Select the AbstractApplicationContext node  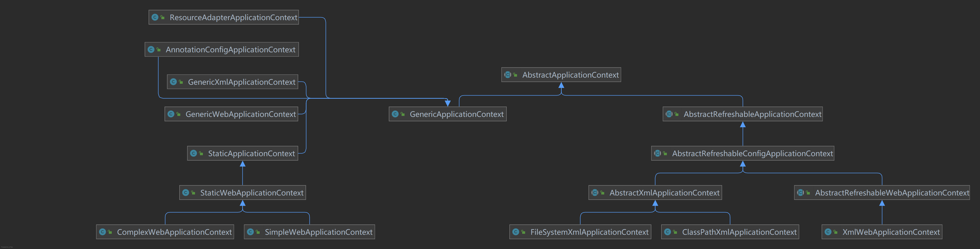click(561, 75)
